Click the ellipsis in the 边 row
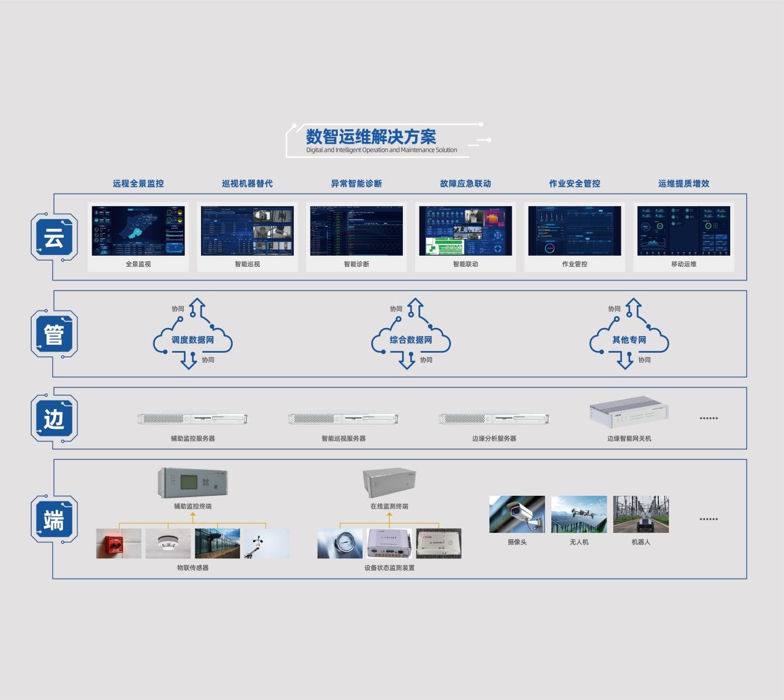 point(709,418)
